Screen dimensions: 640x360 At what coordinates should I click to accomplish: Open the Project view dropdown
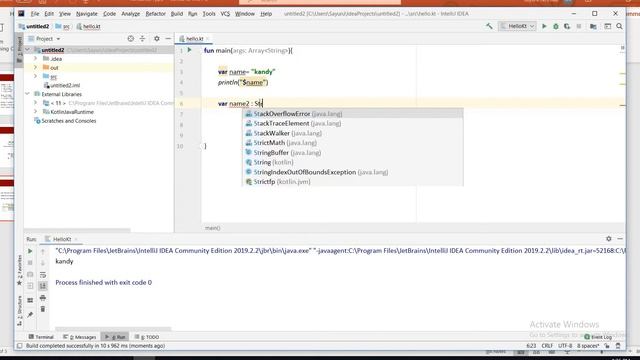44,39
